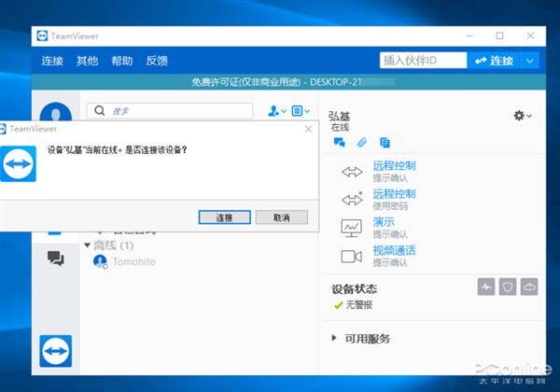This screenshot has width=560, height=392.
Task: Click the presentation monitor icon
Action: [x=352, y=228]
